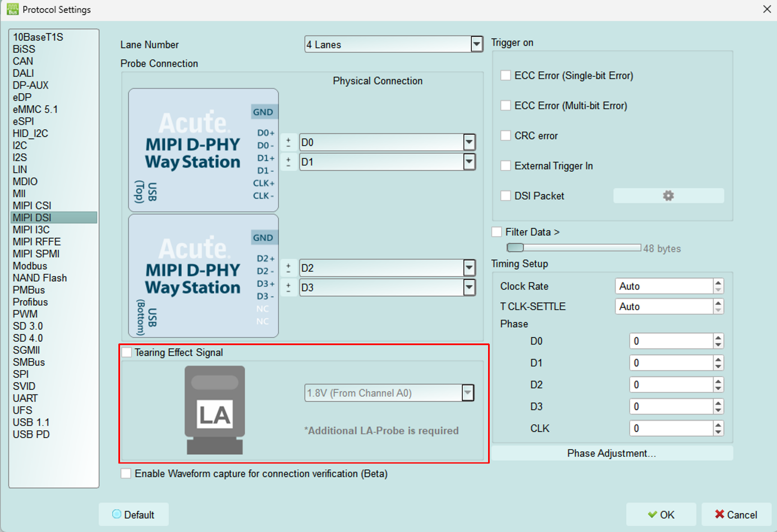Click bottom MIPI D-PHY Way Station image
The height and width of the screenshot is (532, 777).
click(x=204, y=276)
